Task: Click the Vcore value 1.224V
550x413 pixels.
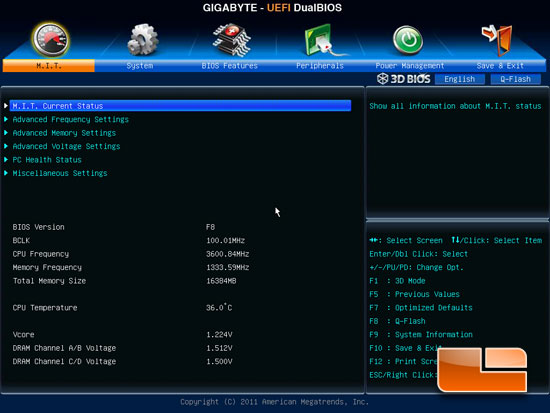Action: click(219, 334)
